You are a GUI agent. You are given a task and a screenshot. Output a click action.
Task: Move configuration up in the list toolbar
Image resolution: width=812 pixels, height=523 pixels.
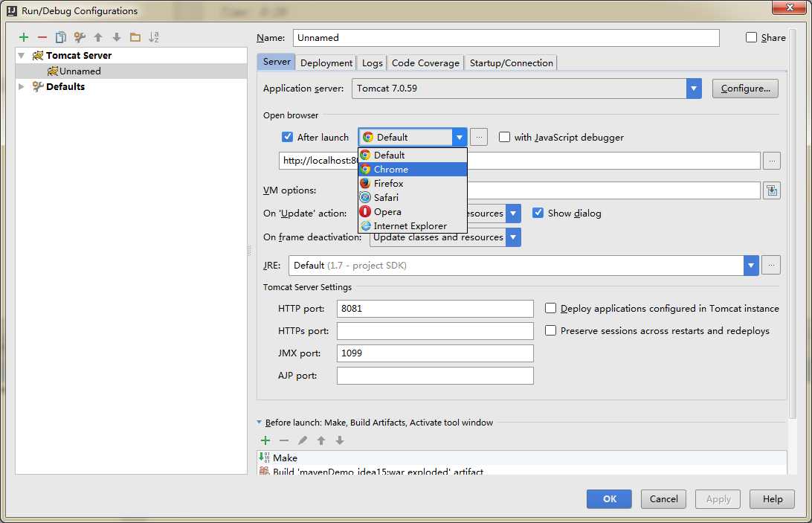(x=98, y=37)
